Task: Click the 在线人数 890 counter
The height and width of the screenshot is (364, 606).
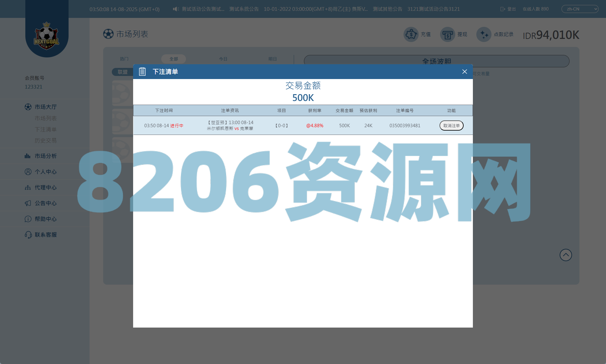Action: pos(536,9)
